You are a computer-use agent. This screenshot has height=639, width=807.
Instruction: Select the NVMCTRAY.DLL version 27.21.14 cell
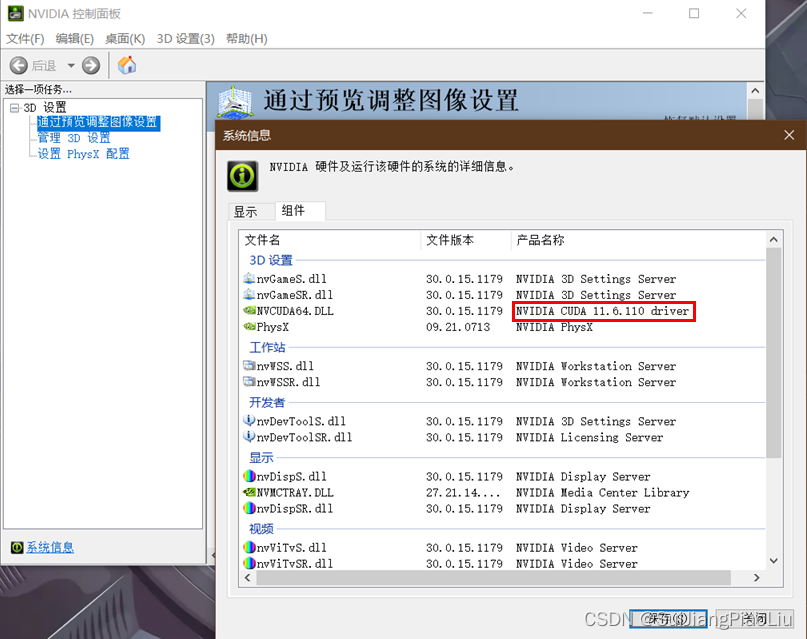pos(463,493)
